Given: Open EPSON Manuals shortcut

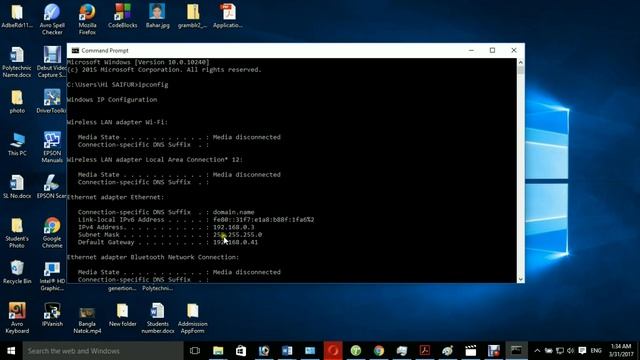Looking at the screenshot, I should pyautogui.click(x=52, y=147).
